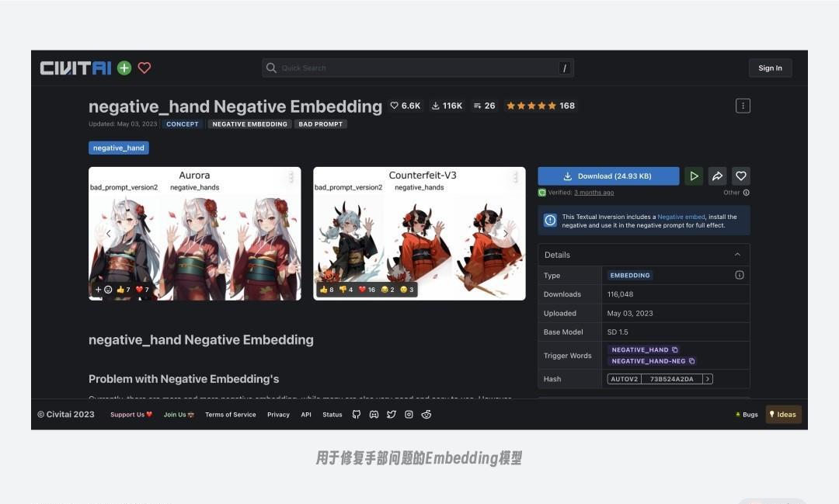Screen dimensions: 839x504
Task: Open Terms of Service link
Action: coord(231,415)
